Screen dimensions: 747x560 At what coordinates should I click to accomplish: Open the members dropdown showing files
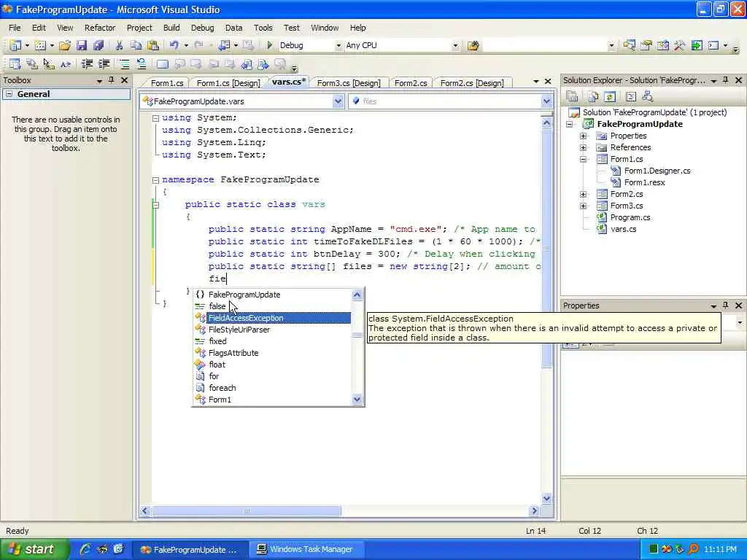point(546,101)
